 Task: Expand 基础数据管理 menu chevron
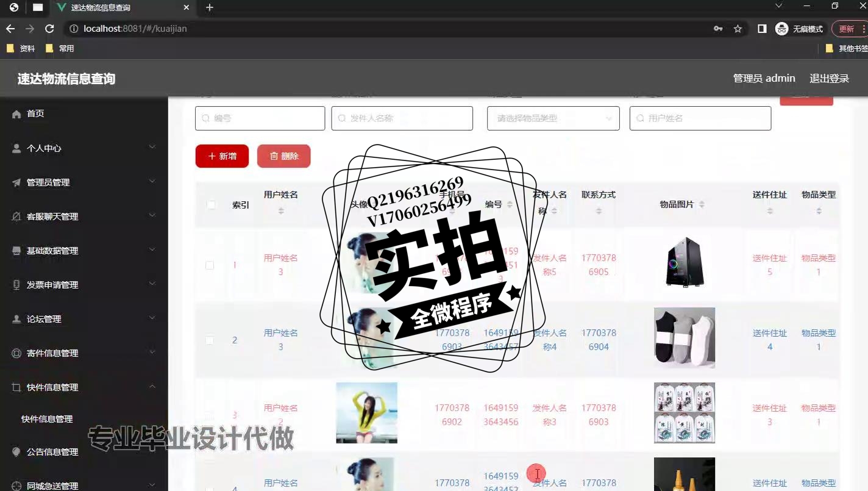click(152, 249)
